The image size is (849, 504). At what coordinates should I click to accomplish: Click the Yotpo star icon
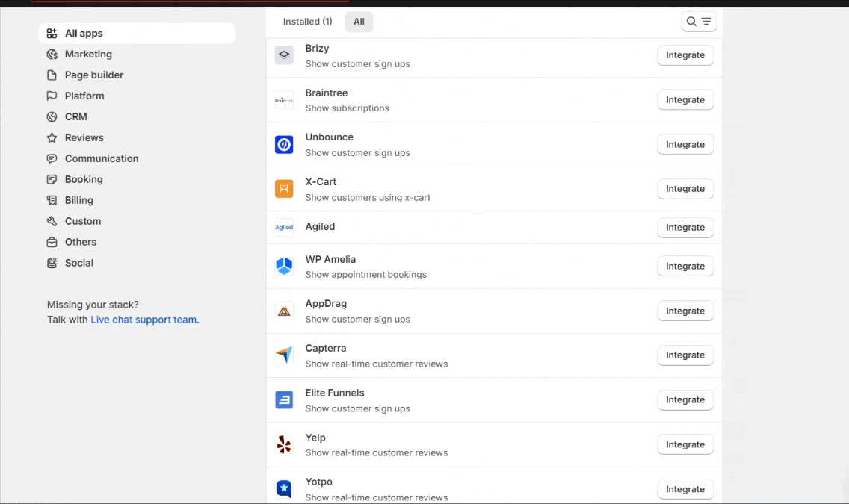pos(284,489)
